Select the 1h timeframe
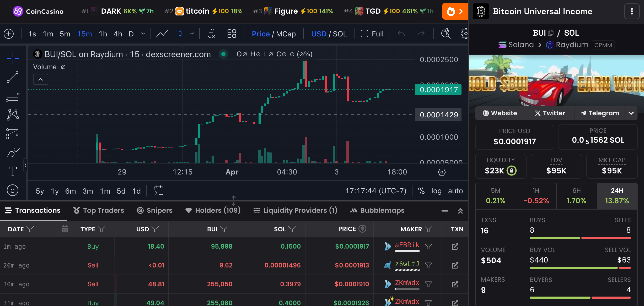 (103, 34)
